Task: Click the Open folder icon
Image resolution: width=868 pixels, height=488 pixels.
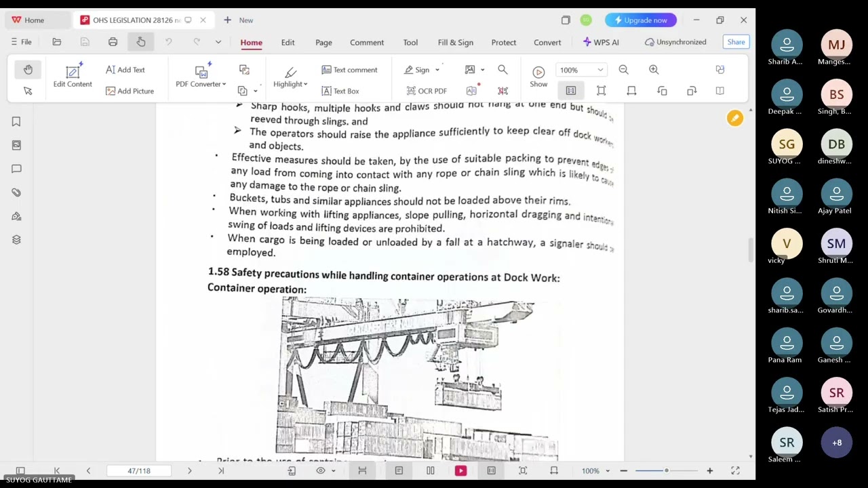Action: coord(57,42)
